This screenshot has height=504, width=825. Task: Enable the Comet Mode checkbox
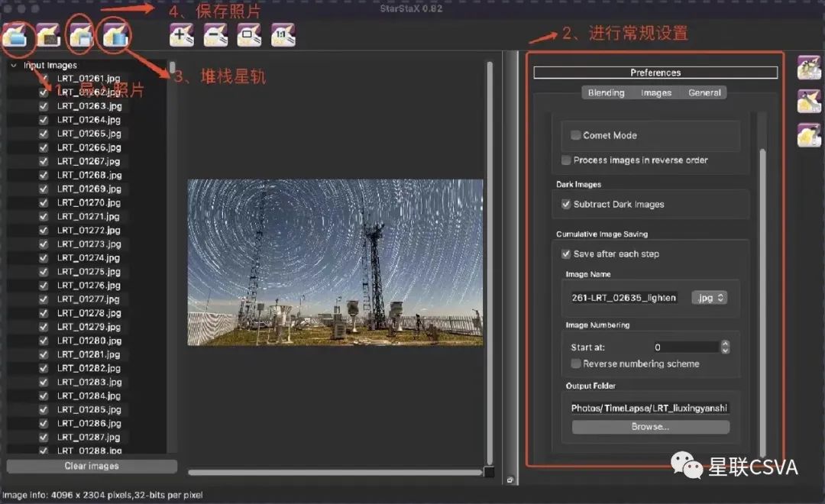[576, 135]
